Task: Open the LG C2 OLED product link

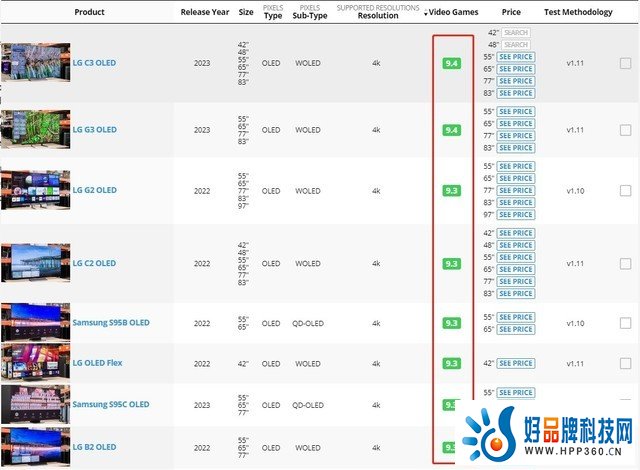Action: (94, 263)
